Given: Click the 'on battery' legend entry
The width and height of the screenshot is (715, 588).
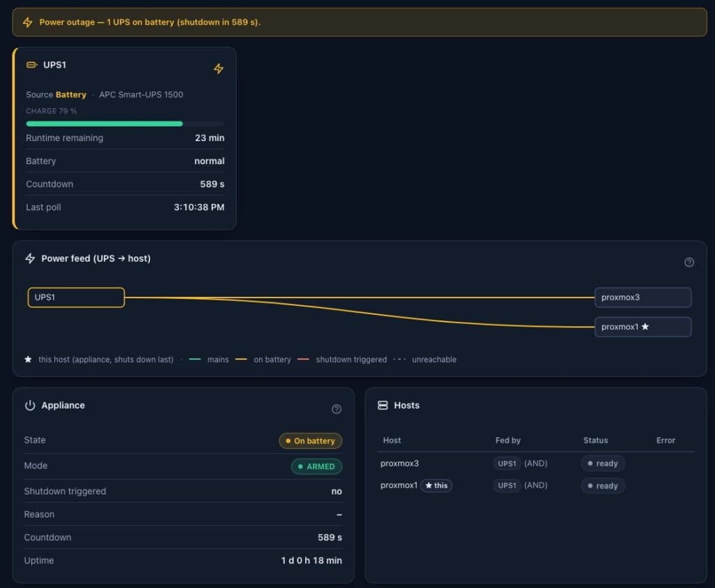Looking at the screenshot, I should (263, 360).
